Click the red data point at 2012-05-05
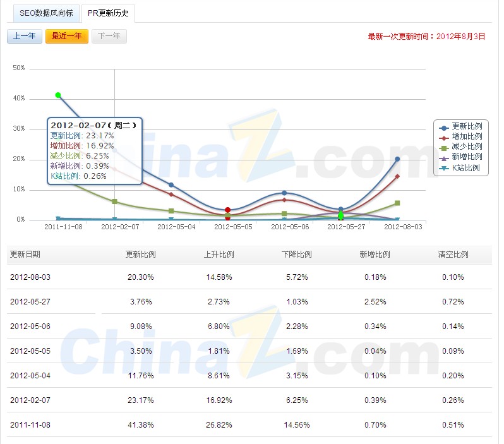 (227, 210)
